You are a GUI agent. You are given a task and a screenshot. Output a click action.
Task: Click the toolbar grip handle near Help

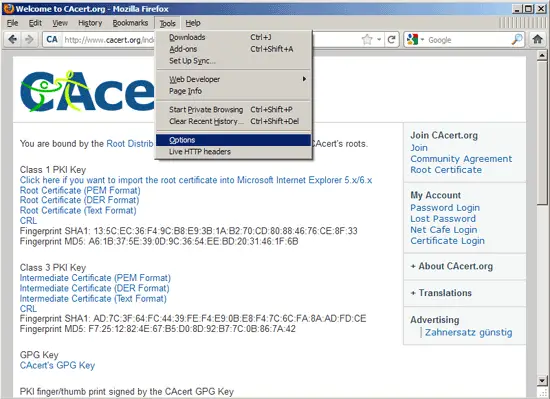522,23
